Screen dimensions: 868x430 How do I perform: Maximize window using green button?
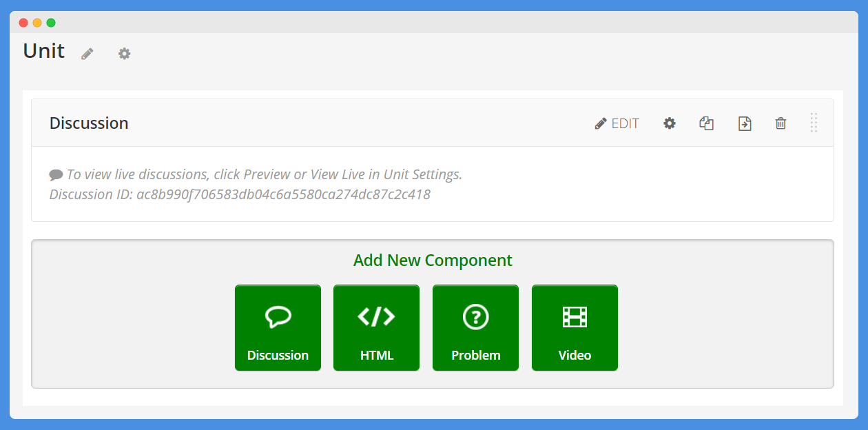51,23
